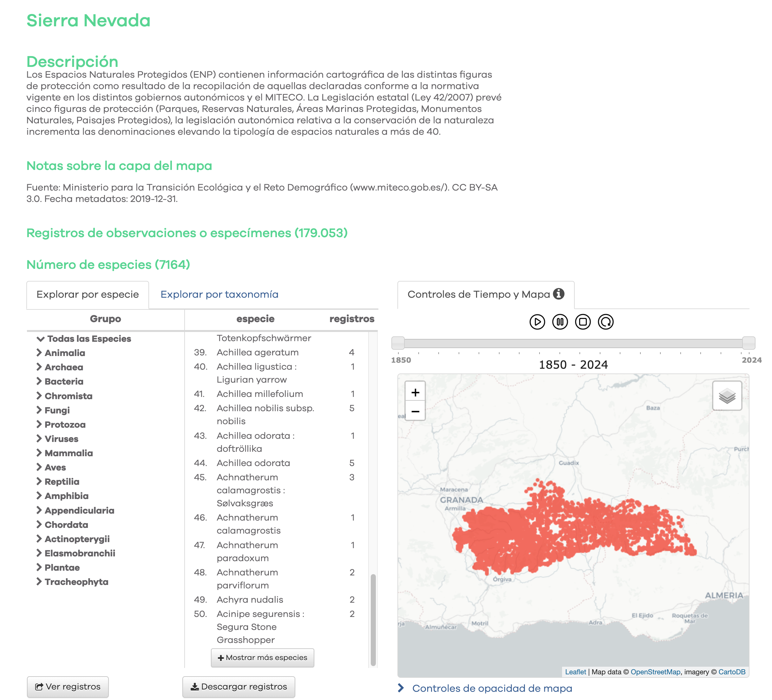Click Descargar registros button
Image resolution: width=772 pixels, height=700 pixels.
click(x=239, y=687)
